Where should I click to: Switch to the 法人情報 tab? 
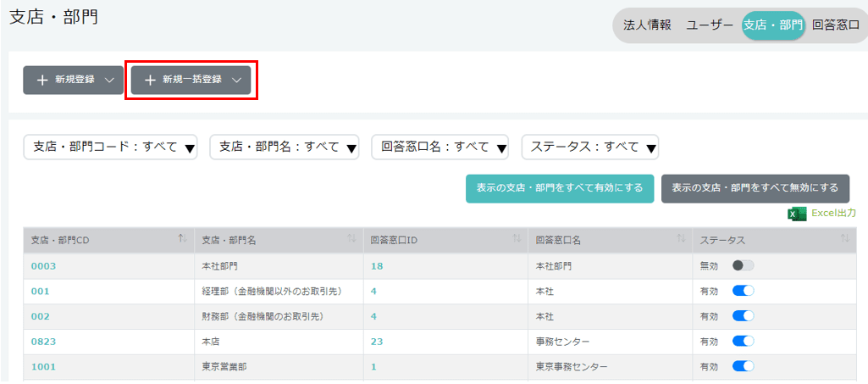647,25
